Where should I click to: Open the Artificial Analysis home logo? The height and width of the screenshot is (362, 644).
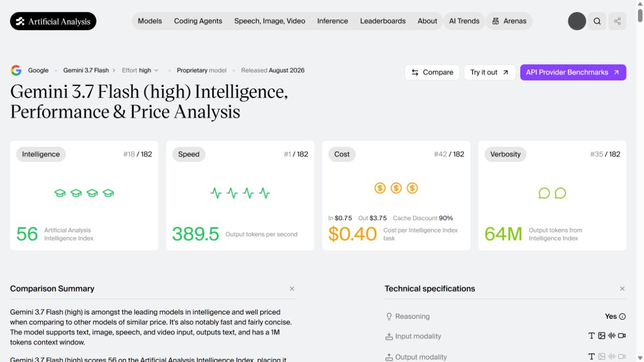point(53,21)
